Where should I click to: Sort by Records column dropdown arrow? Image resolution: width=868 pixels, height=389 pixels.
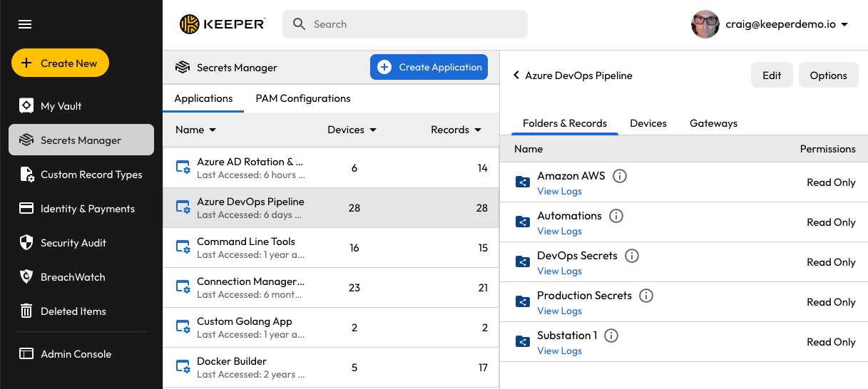pos(478,130)
